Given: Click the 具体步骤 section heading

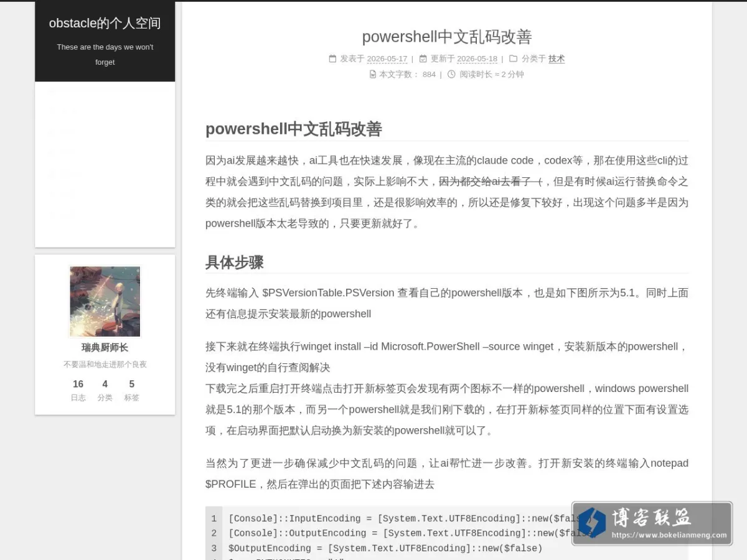Looking at the screenshot, I should click(x=235, y=262).
